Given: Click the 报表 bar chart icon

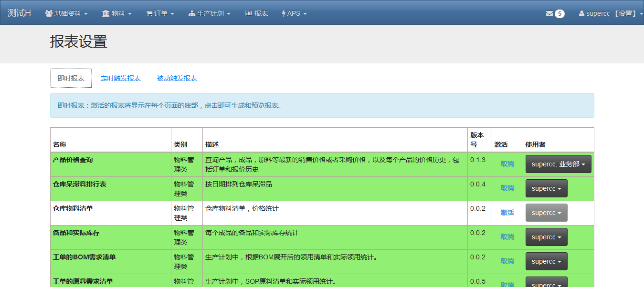Looking at the screenshot, I should click(248, 14).
